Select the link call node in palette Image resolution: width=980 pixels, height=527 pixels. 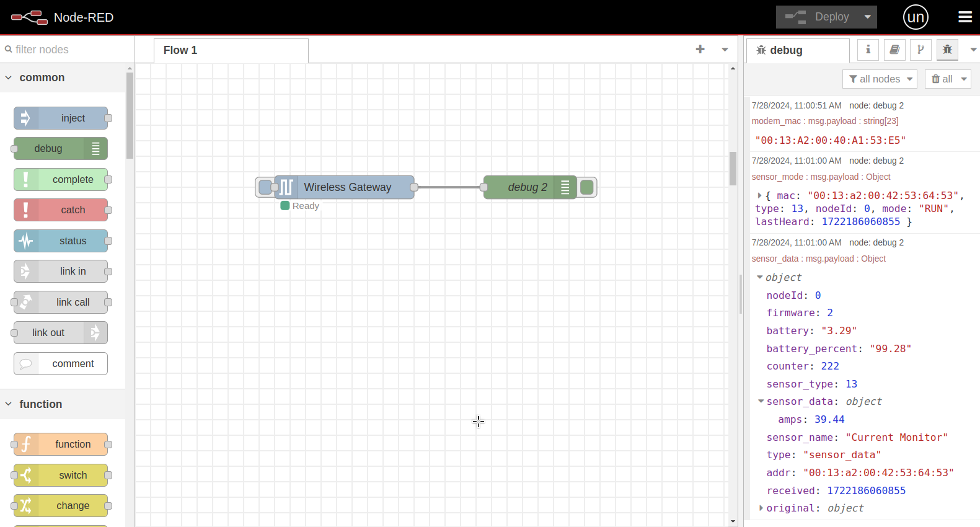point(61,303)
